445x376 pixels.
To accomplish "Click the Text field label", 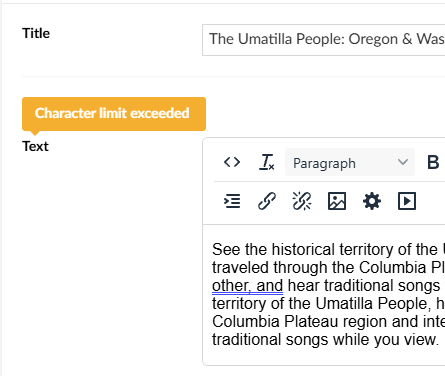I will tap(35, 146).
